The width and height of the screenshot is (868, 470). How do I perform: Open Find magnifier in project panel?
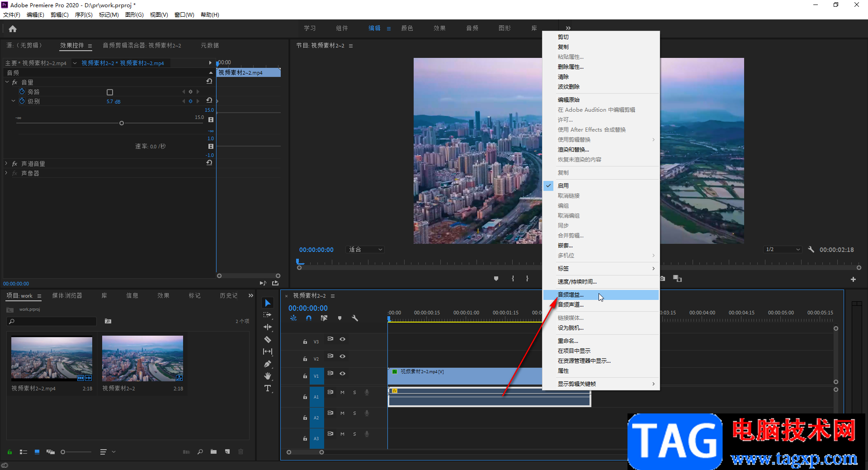[x=200, y=451]
